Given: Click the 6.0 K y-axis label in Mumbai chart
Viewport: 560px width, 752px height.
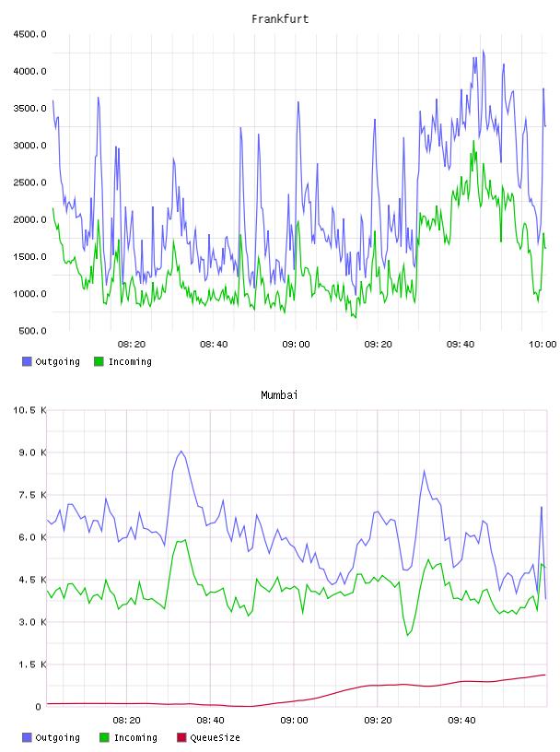Looking at the screenshot, I should 32,537.
